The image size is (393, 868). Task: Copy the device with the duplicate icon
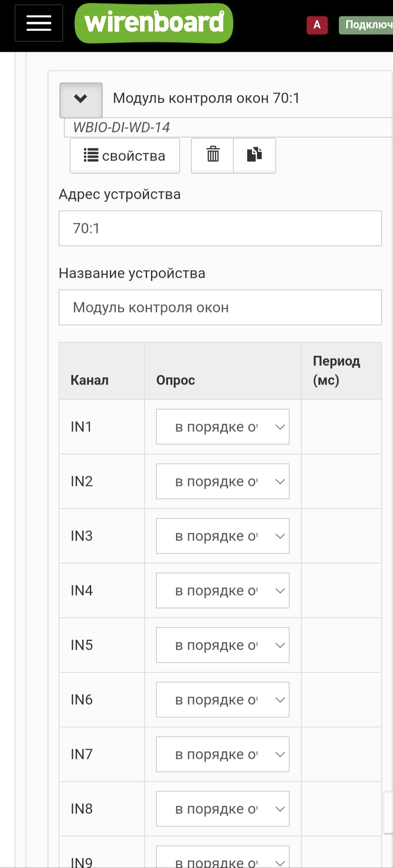click(255, 156)
